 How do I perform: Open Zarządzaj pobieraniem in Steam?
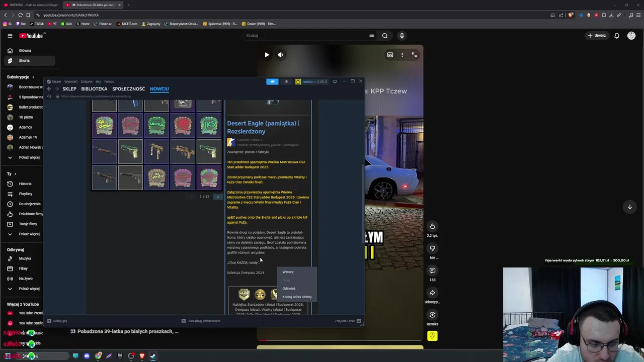click(x=201, y=321)
